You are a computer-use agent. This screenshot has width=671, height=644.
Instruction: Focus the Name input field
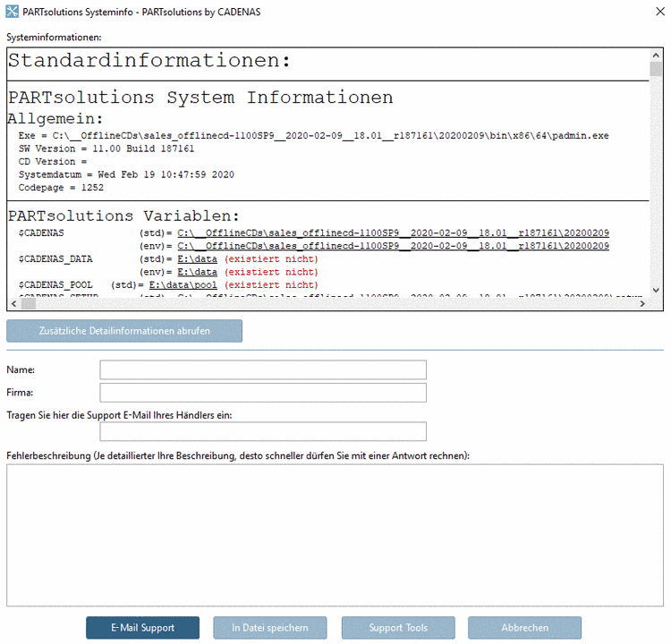[x=263, y=369]
